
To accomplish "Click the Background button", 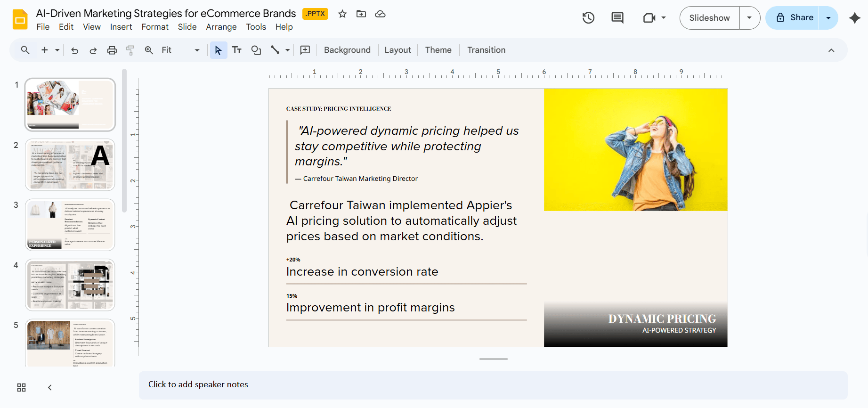I will click(347, 50).
